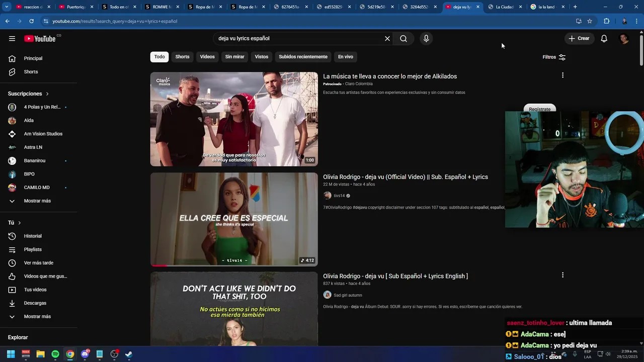
Task: Open Steam from the taskbar
Action: (x=129, y=354)
